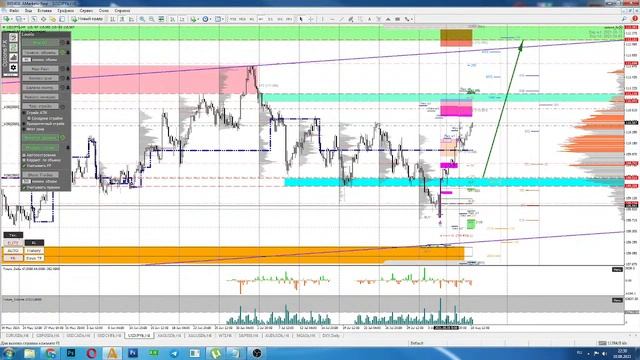Open the Вид menu
640x360 pixels.
tap(29, 11)
